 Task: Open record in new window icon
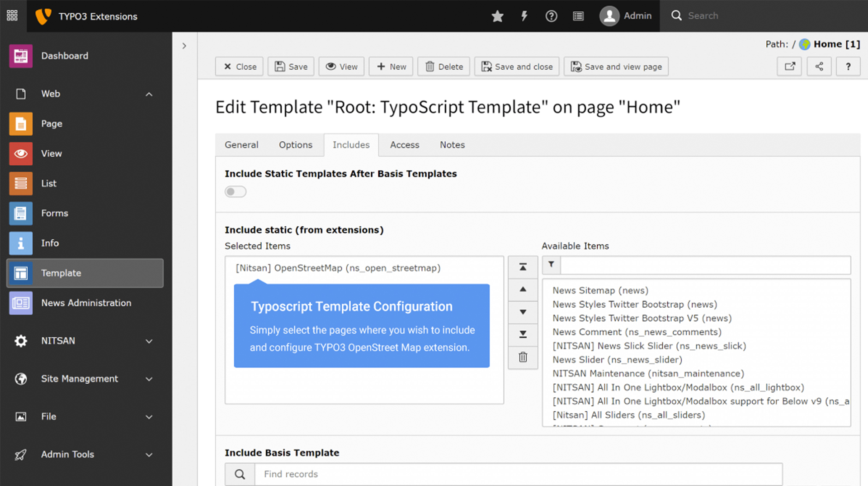(x=789, y=67)
